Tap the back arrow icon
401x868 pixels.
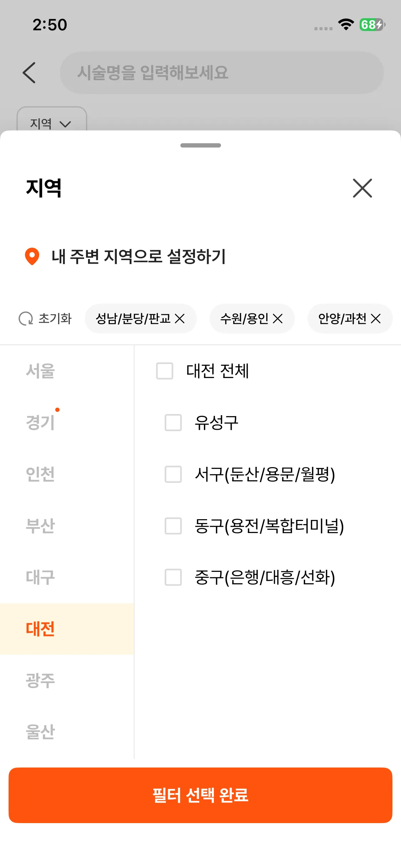(x=29, y=73)
